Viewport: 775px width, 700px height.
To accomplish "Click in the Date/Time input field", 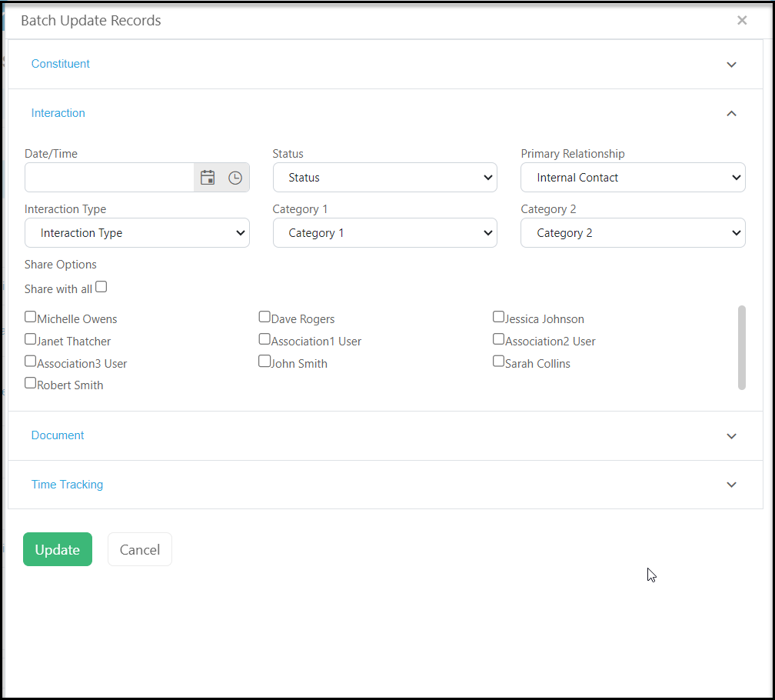I will point(109,178).
